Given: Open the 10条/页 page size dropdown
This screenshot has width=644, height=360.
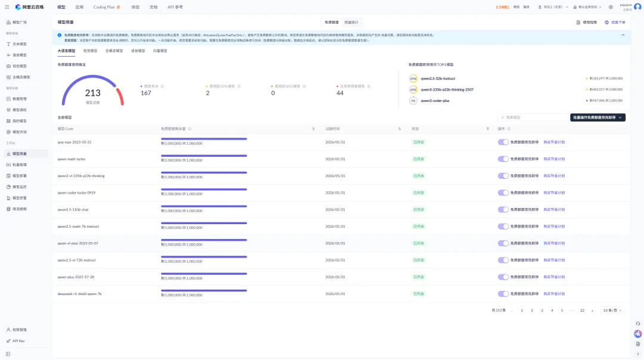Looking at the screenshot, I should click(x=612, y=311).
